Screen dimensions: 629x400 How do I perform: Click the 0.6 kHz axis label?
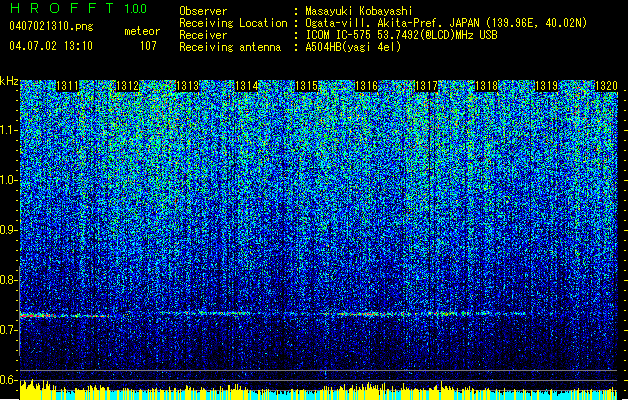[9, 380]
